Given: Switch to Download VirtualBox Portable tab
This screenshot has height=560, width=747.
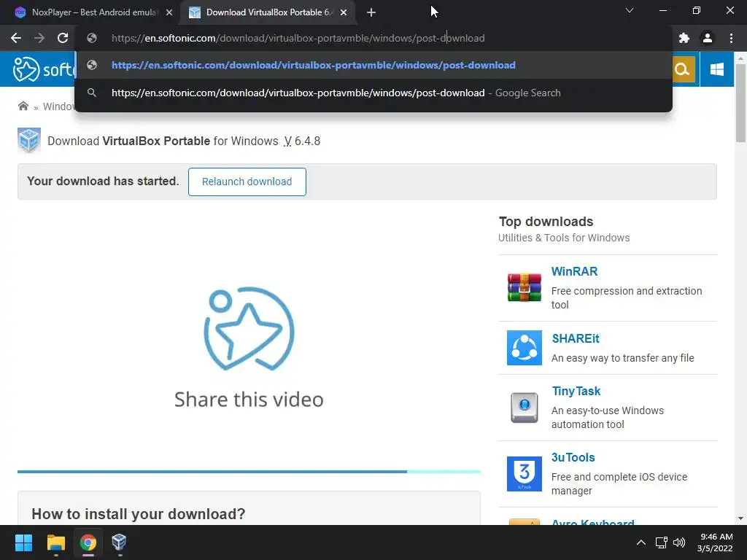Looking at the screenshot, I should (x=268, y=12).
